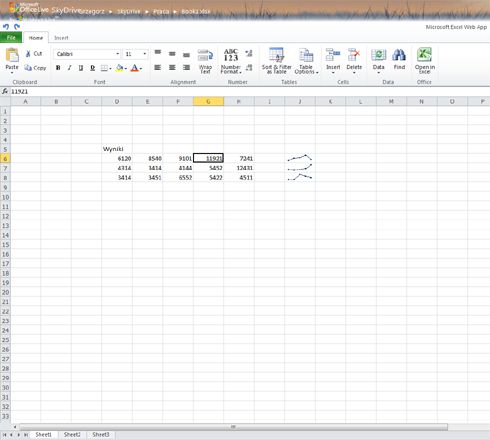Image resolution: width=490 pixels, height=440 pixels.
Task: Click the Delete cells icon
Action: tap(354, 55)
